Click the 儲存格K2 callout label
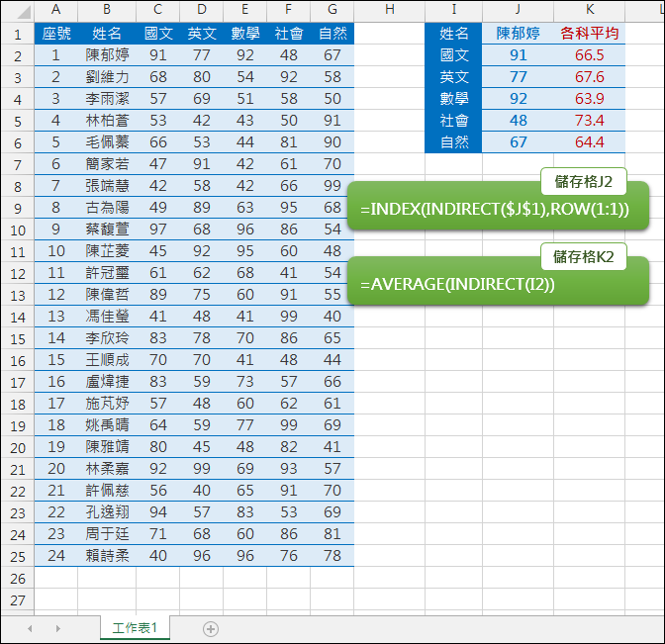Screen dimensions: 665x644 [584, 256]
